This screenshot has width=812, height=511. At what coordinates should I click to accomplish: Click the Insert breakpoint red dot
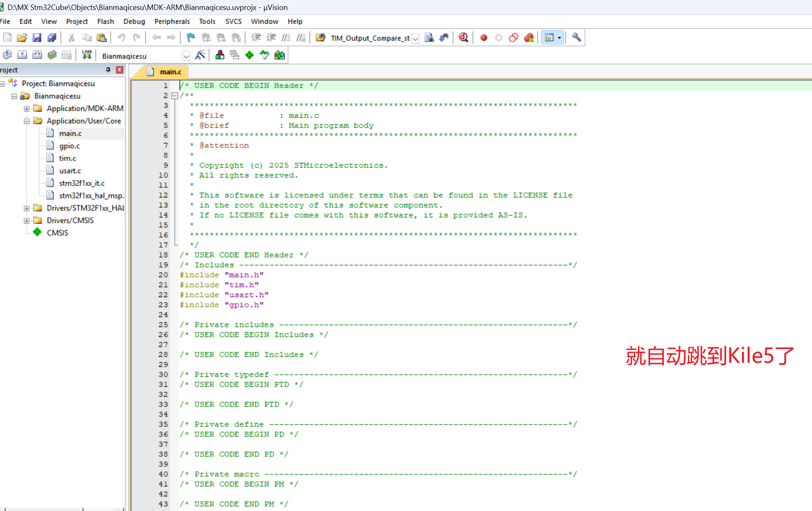[483, 38]
